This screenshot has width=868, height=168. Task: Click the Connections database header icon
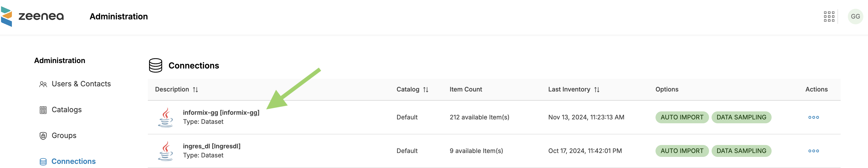(x=155, y=65)
